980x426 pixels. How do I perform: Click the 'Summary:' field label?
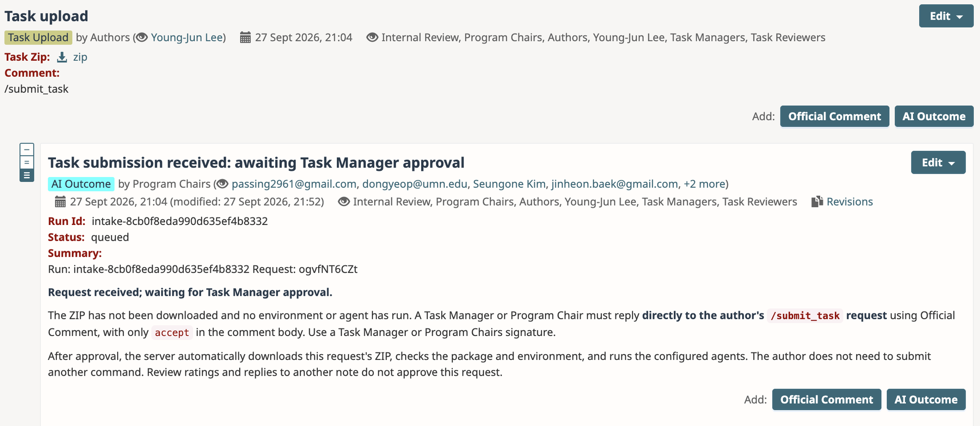(75, 253)
